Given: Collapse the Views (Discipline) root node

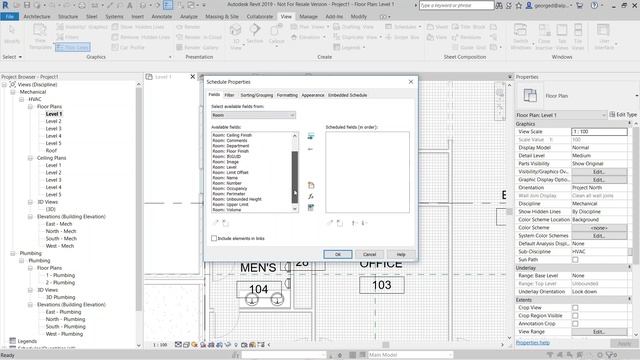Looking at the screenshot, I should (x=4, y=84).
